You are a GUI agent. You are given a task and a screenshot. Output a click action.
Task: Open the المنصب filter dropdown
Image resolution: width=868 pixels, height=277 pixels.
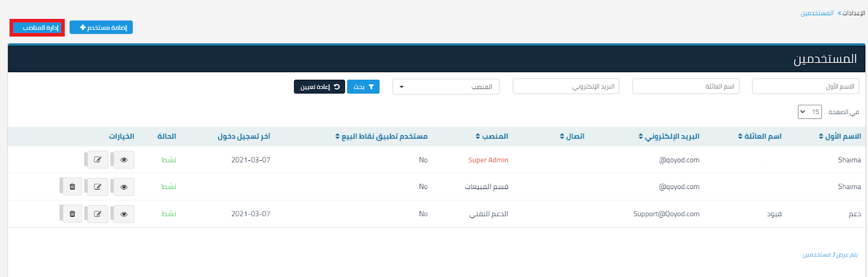point(445,87)
